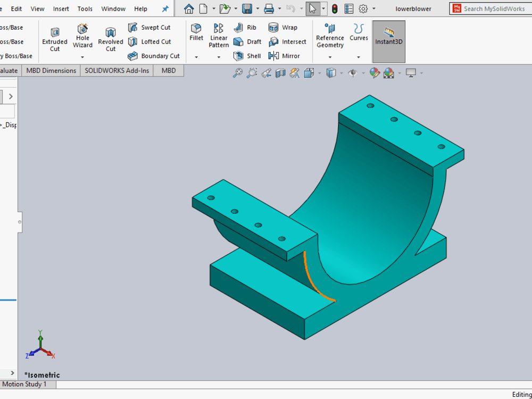
Task: Open the Curves tool
Action: click(359, 32)
